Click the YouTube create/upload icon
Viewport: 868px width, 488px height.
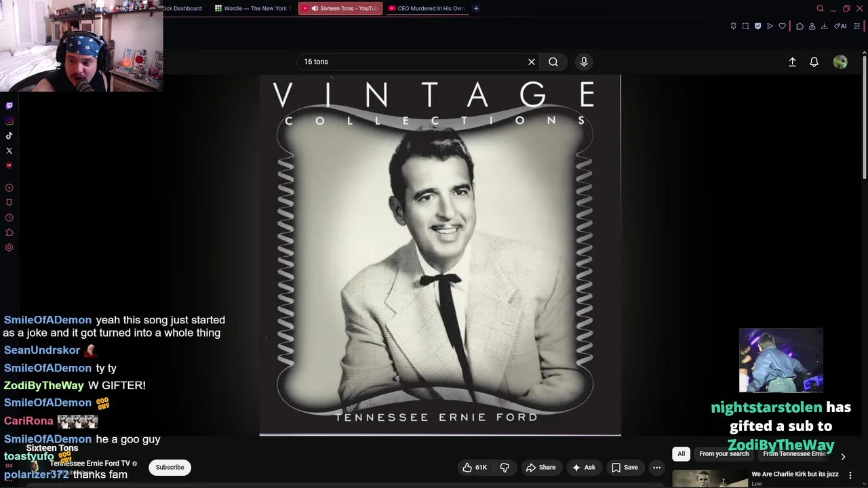pos(792,62)
